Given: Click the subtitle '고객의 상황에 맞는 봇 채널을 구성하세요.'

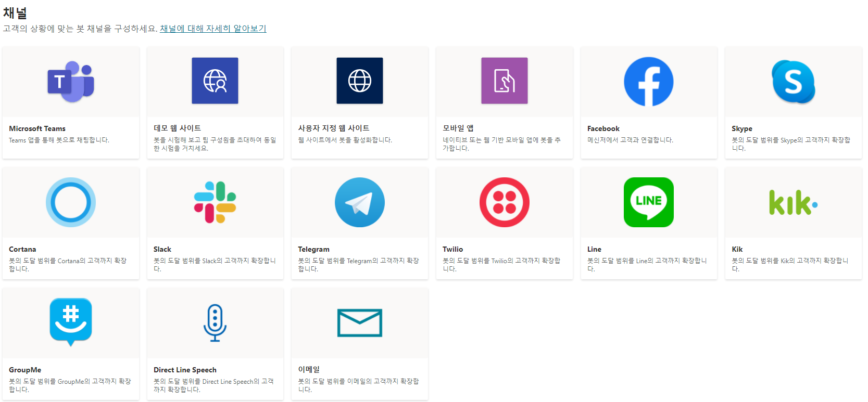Looking at the screenshot, I should (80, 29).
